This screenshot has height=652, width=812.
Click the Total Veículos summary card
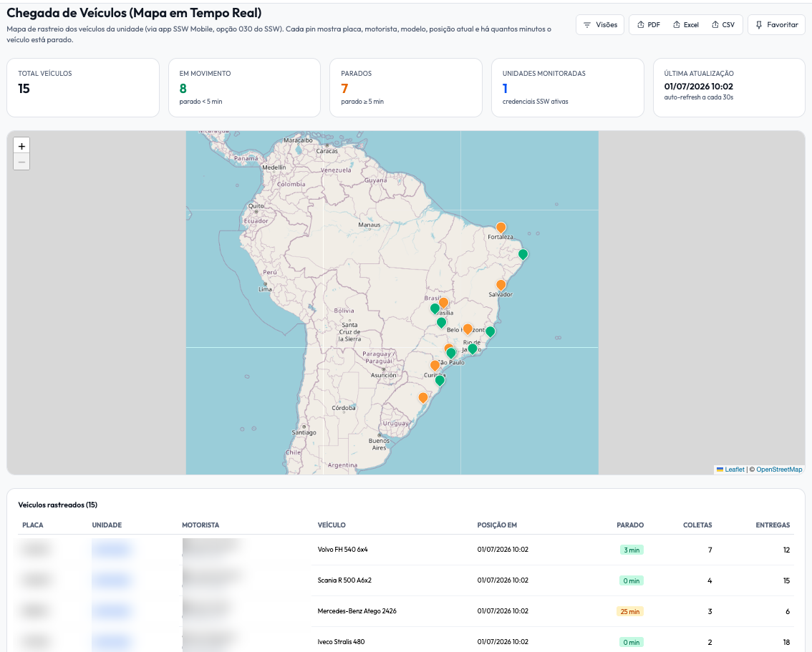pos(83,87)
